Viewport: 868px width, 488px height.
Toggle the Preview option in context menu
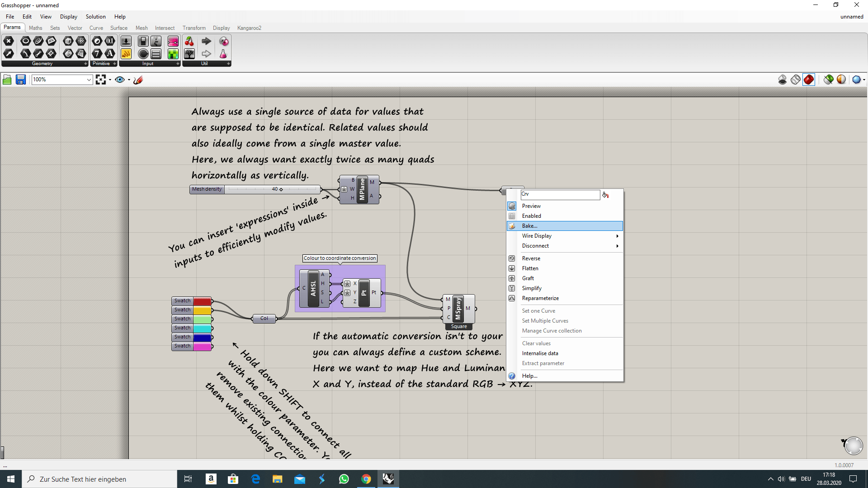(x=531, y=206)
